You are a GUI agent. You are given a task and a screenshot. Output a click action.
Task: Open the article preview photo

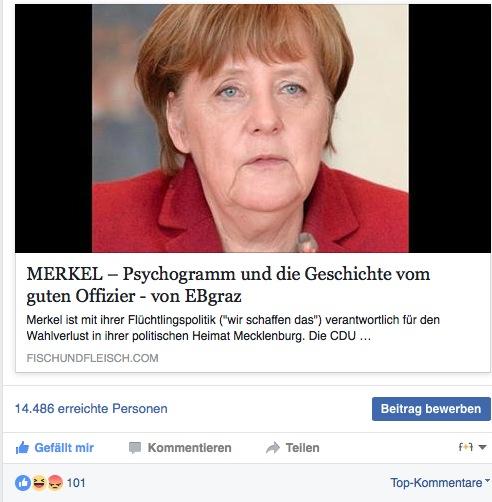(253, 128)
